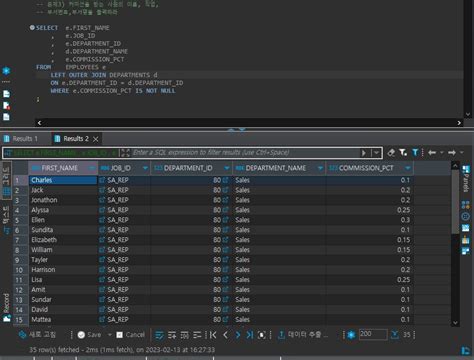Screen dimensions: 474x360
Task: Click the circular references icon on right sidebar
Action: click(466, 216)
